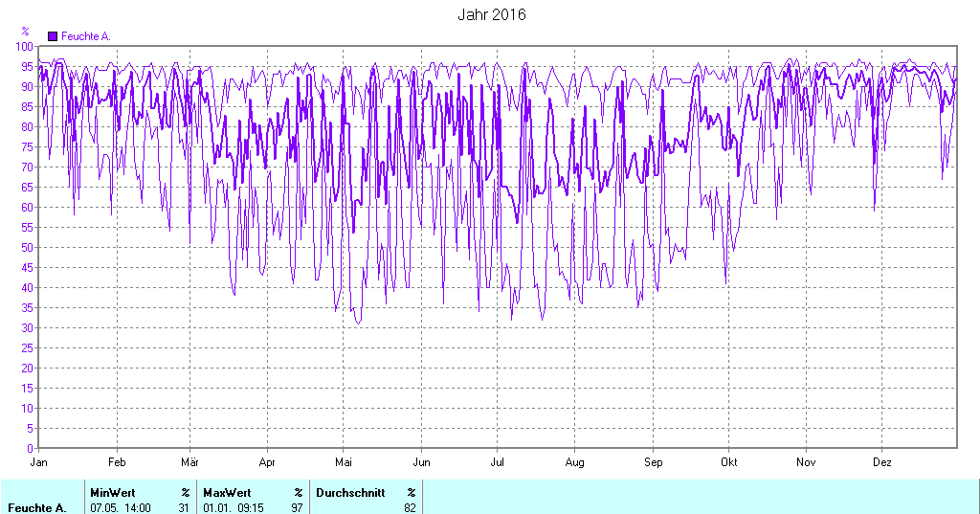Select the MaxWert column header

[226, 493]
